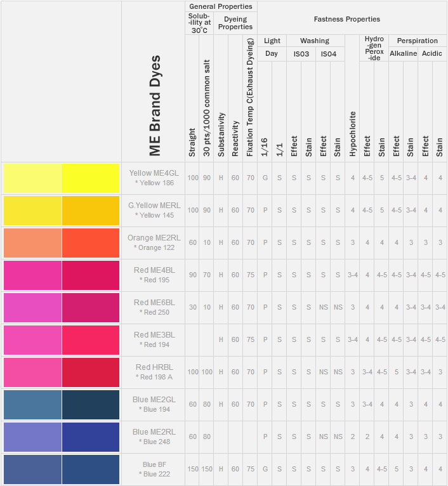
Task: Click the deep G.Yellow MERL swatch
Action: pyautogui.click(x=91, y=211)
